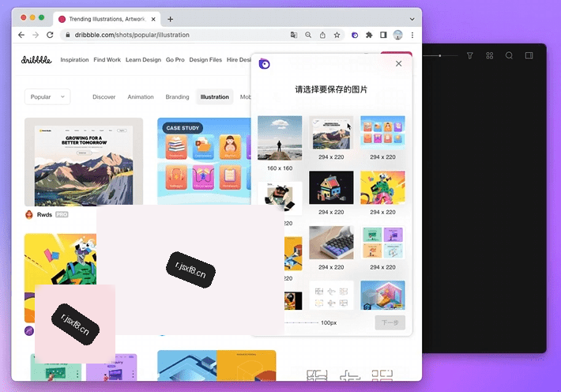561x392 pixels.
Task: Click the translate page icon
Action: coord(294,35)
